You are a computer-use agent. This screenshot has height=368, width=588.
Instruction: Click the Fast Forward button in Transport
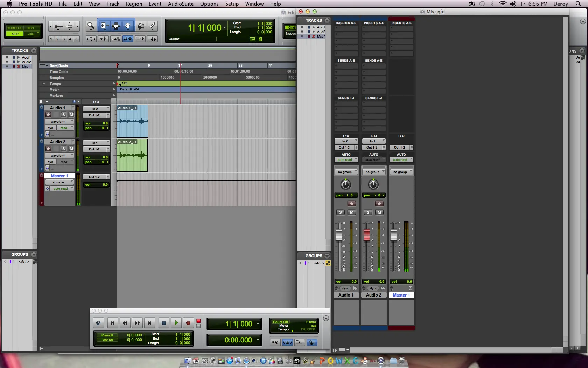[137, 323]
